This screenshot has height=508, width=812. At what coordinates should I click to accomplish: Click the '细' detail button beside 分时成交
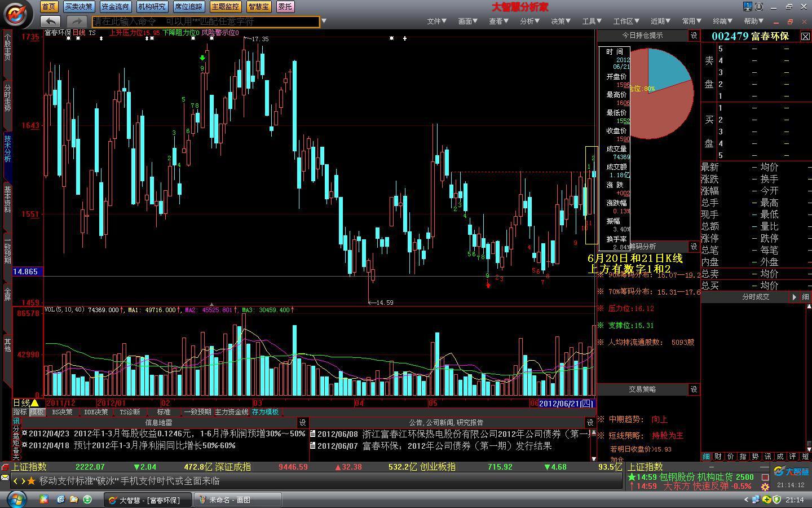pyautogui.click(x=805, y=297)
